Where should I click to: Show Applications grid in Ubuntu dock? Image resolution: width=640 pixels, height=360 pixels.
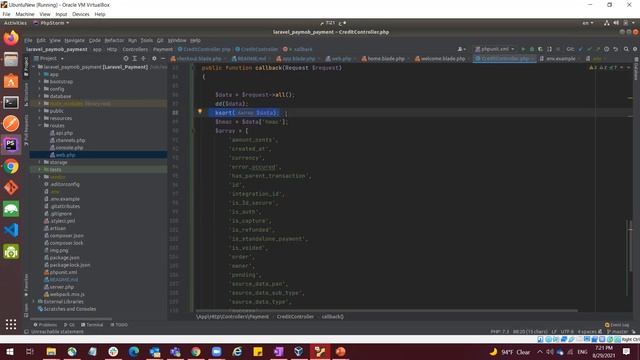[11, 324]
